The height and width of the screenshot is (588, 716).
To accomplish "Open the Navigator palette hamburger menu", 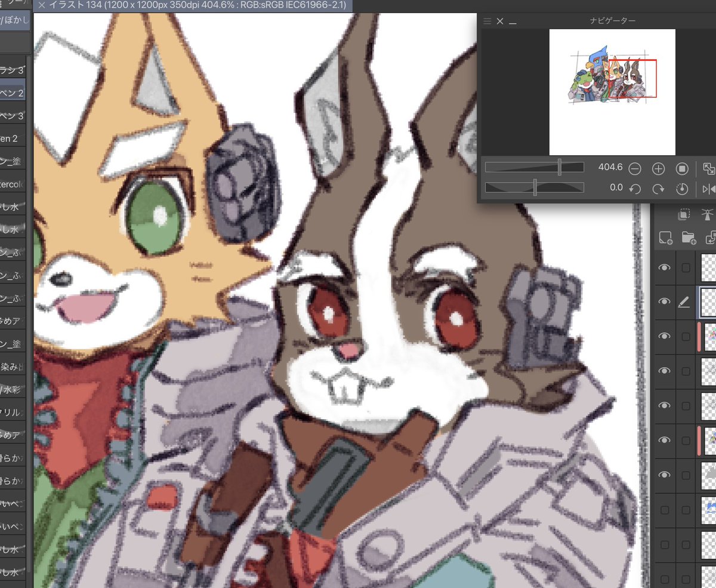I will 487,21.
